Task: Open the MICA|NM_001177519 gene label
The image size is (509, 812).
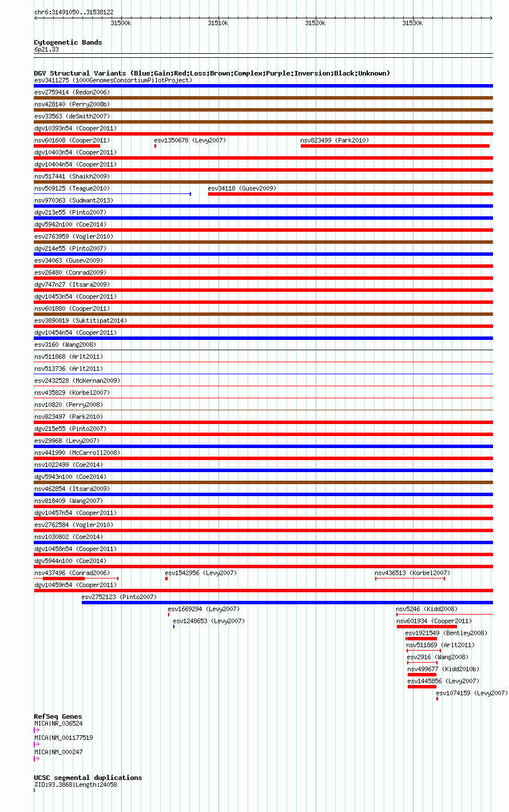Action: coord(63,738)
